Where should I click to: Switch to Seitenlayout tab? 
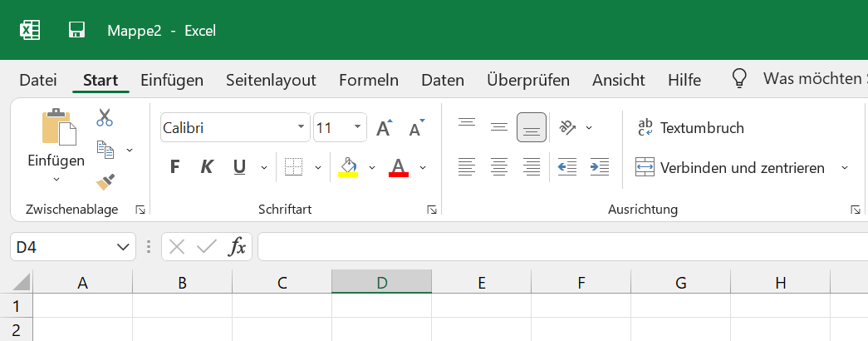point(272,80)
